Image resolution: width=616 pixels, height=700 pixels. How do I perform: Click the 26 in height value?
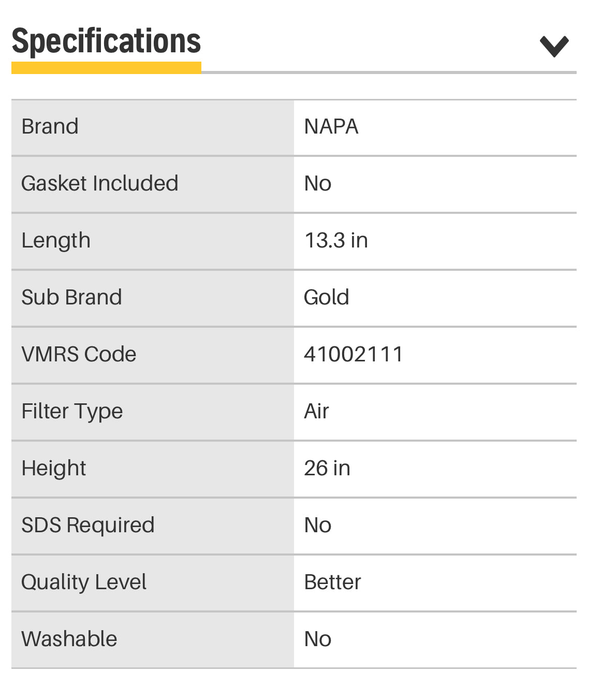click(x=327, y=468)
